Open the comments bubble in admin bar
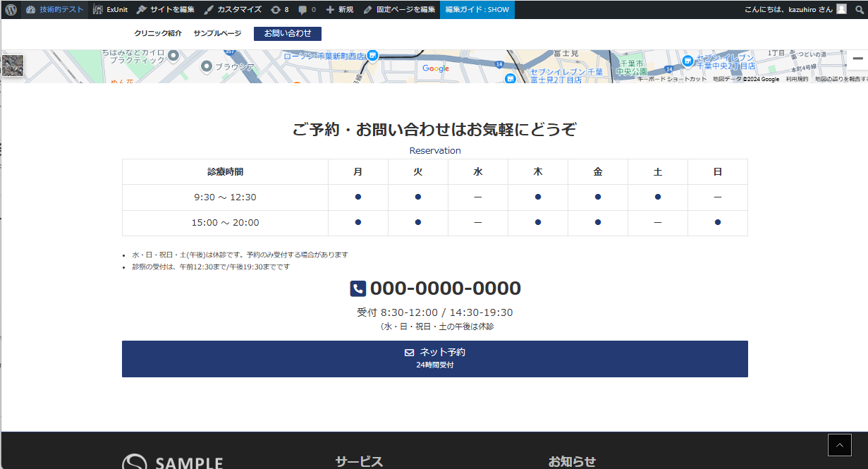Image resolution: width=868 pixels, height=469 pixels. coord(307,10)
